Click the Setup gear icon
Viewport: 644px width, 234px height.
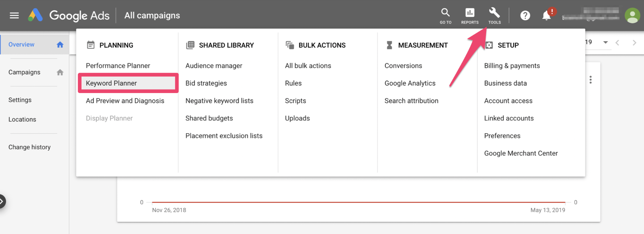click(x=489, y=45)
